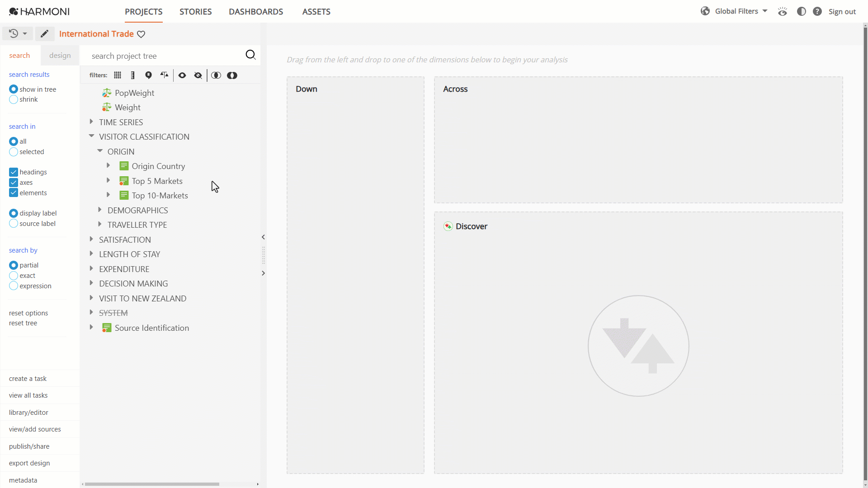Click Sign out
The image size is (868, 488).
pyautogui.click(x=842, y=12)
